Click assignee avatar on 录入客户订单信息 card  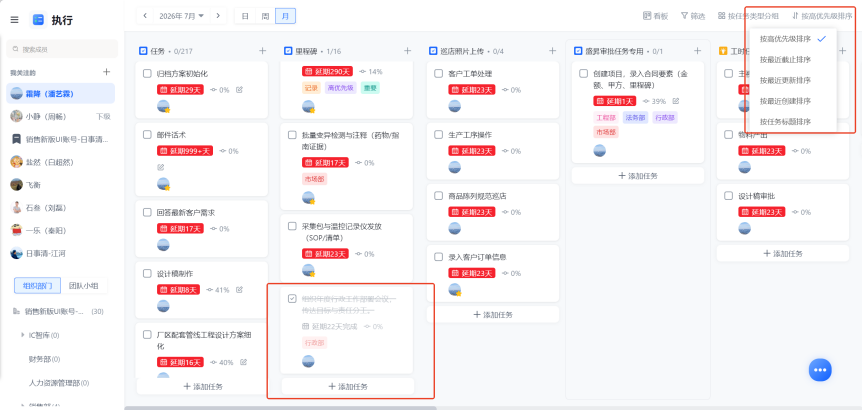tap(455, 289)
